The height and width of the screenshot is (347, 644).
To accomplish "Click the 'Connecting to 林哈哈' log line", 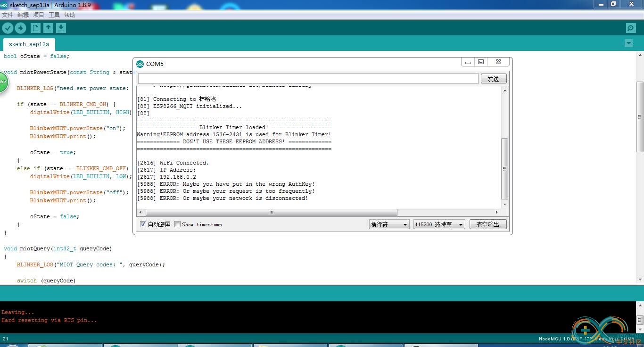I will point(176,99).
